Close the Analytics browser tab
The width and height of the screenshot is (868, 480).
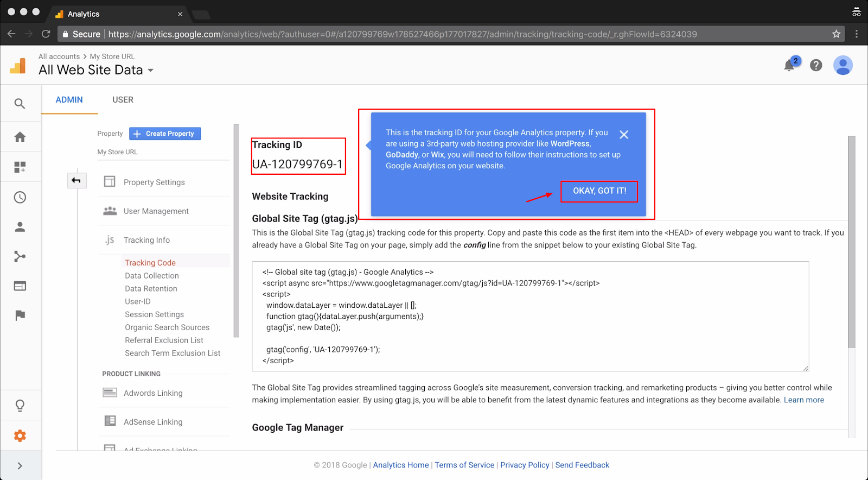[x=180, y=14]
